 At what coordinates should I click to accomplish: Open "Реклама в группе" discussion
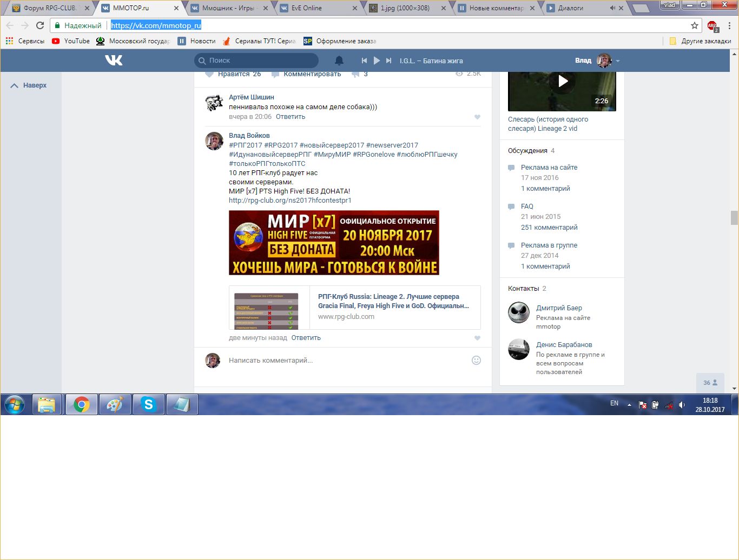click(549, 245)
